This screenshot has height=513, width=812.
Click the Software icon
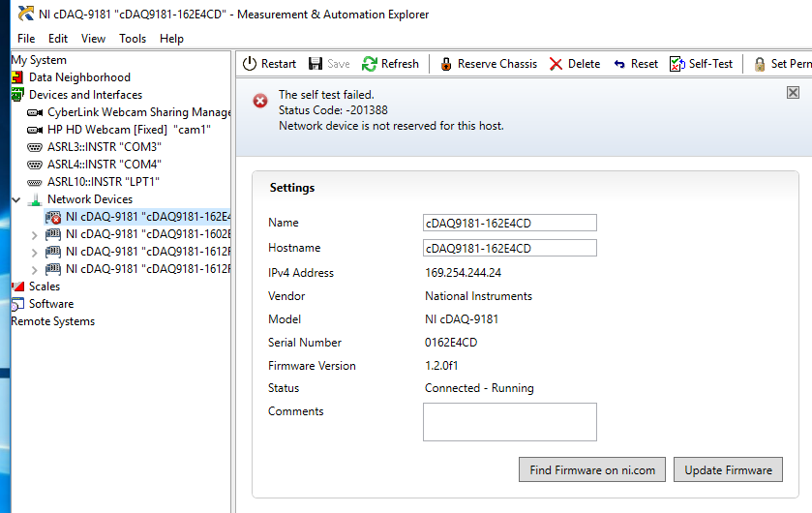(17, 304)
